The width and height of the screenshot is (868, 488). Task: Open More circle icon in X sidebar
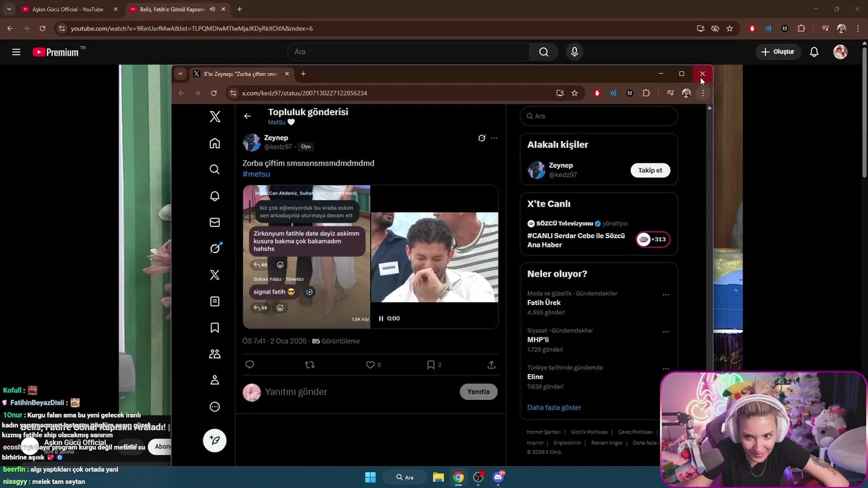pos(215,407)
